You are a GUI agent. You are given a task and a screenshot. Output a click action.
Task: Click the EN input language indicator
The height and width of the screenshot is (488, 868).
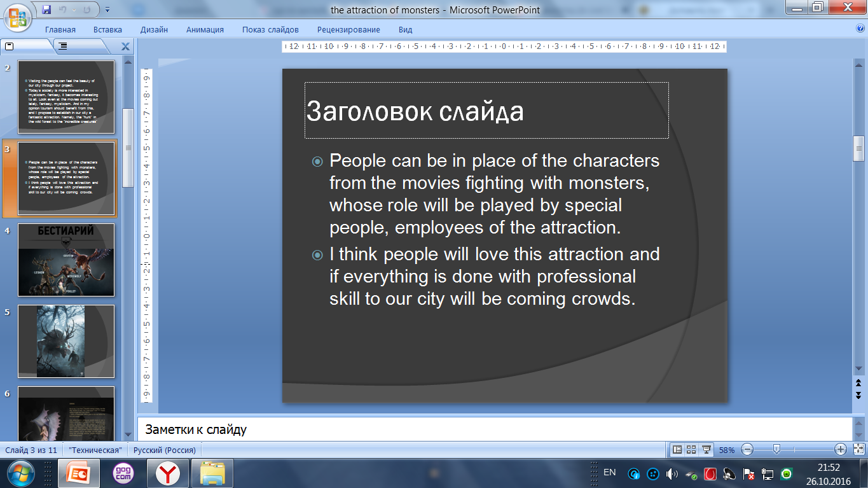609,472
